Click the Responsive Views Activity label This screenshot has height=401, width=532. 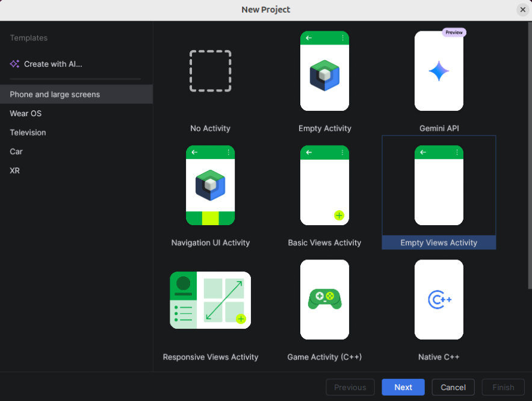[211, 357]
